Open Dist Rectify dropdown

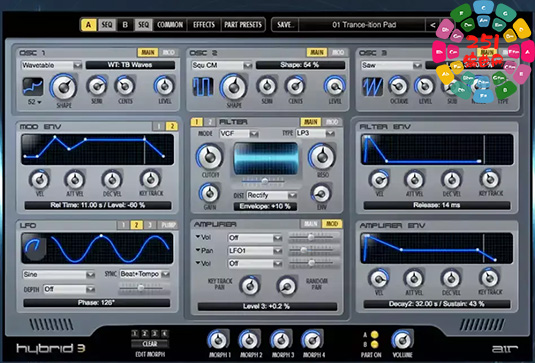pyautogui.click(x=271, y=195)
